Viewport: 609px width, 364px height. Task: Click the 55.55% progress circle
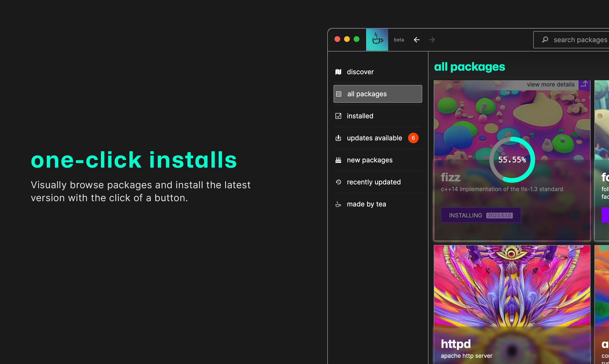pyautogui.click(x=512, y=160)
